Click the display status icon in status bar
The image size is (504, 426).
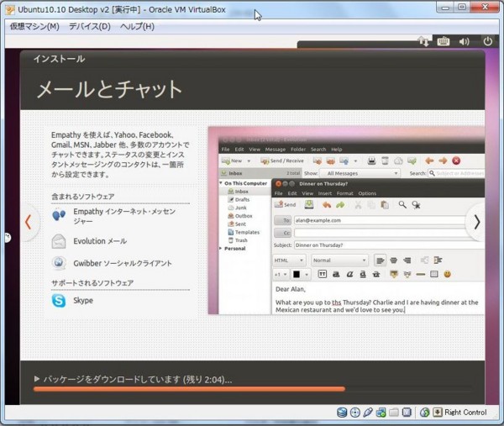(407, 413)
